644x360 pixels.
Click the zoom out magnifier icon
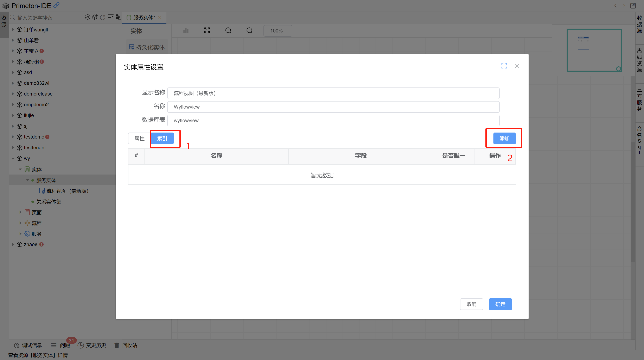[249, 31]
